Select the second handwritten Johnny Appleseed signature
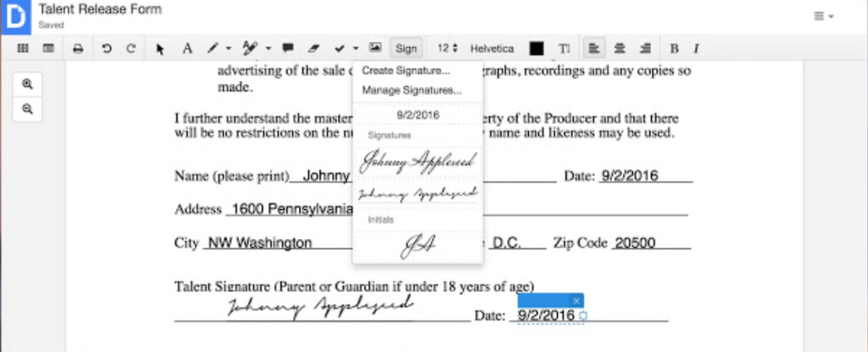868x352 pixels. 418,194
